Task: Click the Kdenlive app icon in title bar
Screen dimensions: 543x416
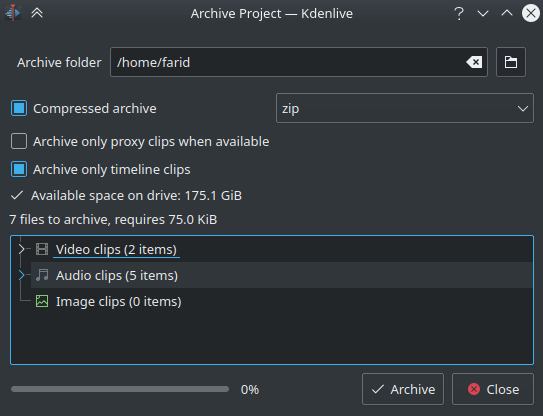Action: coord(13,13)
